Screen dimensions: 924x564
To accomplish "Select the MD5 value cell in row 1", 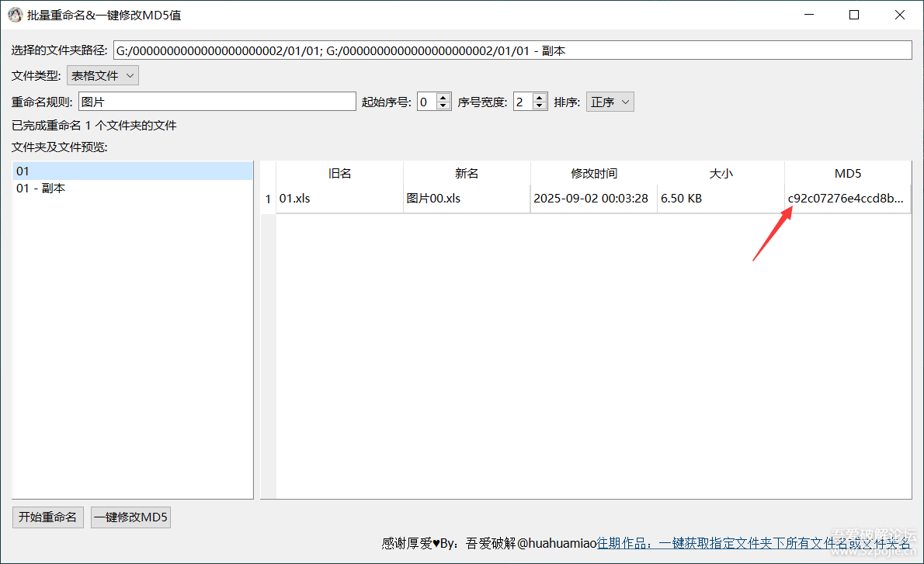I will 846,199.
